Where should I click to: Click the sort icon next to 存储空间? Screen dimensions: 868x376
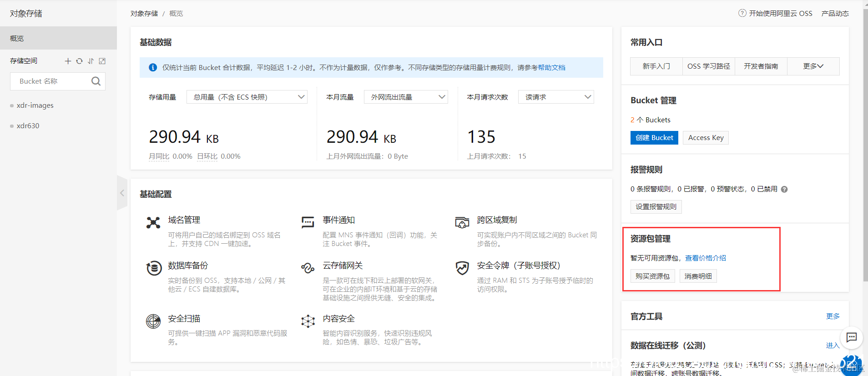pos(91,61)
